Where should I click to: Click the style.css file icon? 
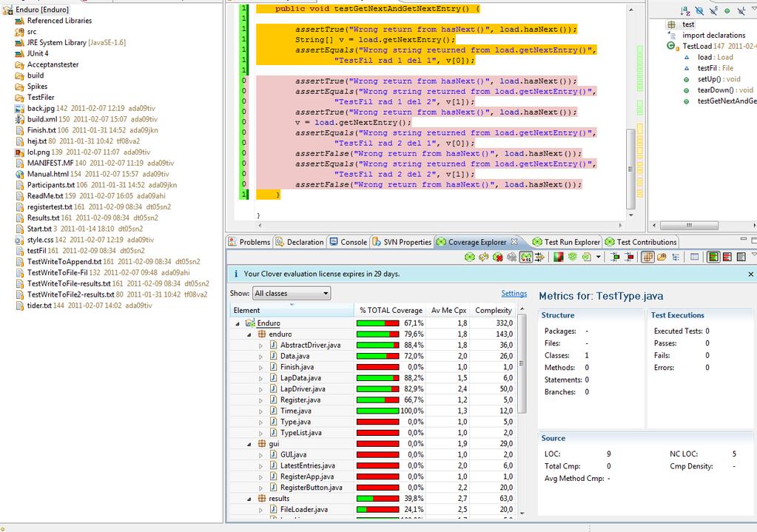pos(19,240)
